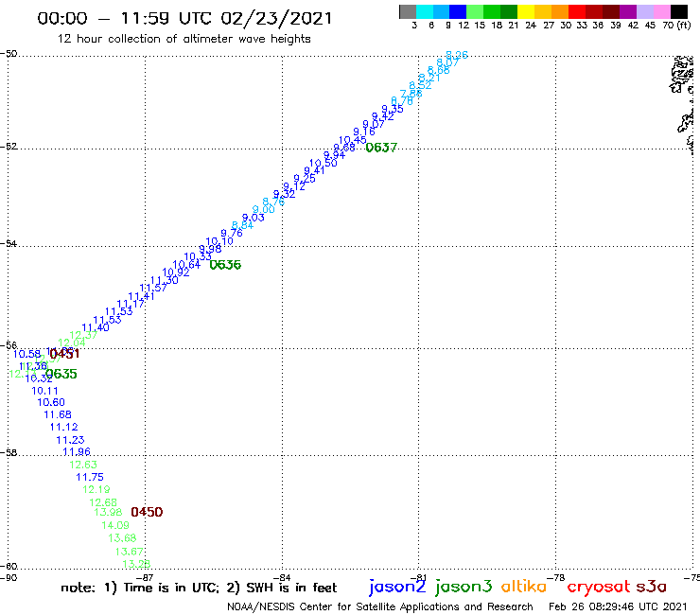Click the 14.09 wave height value
The image size is (700, 615).
115,525
